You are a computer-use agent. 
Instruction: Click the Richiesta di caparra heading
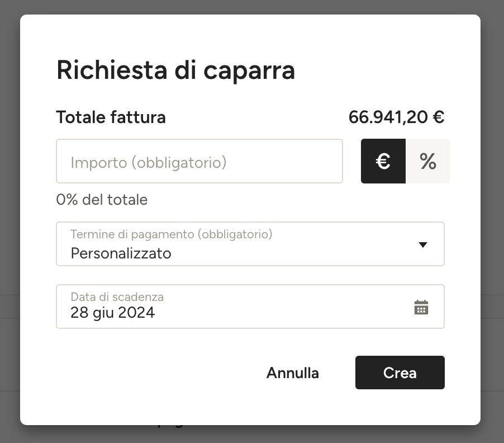coord(175,70)
